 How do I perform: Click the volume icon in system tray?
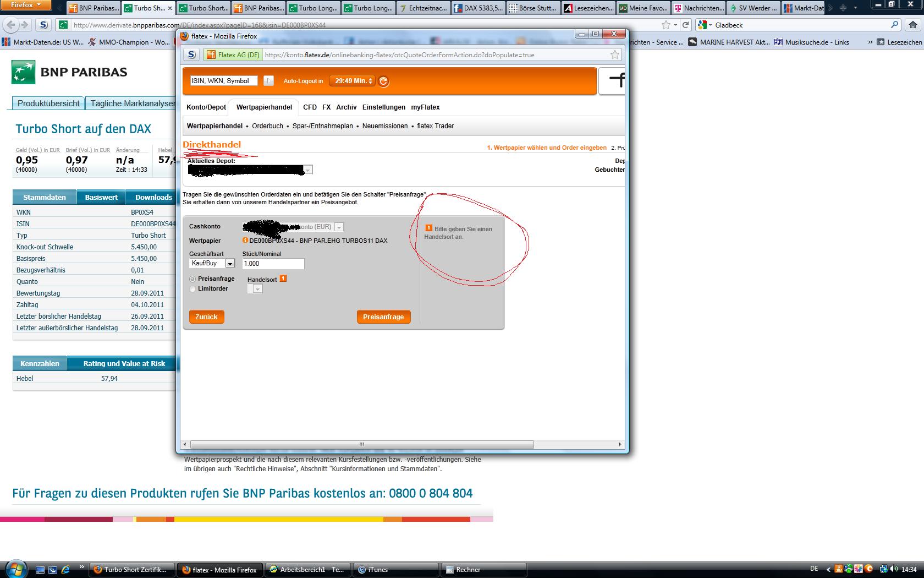pos(893,569)
